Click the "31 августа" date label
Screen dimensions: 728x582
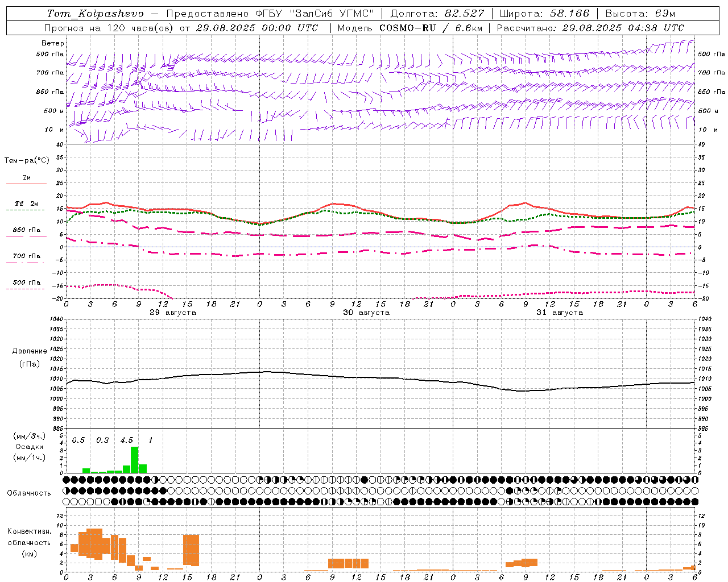(x=560, y=313)
